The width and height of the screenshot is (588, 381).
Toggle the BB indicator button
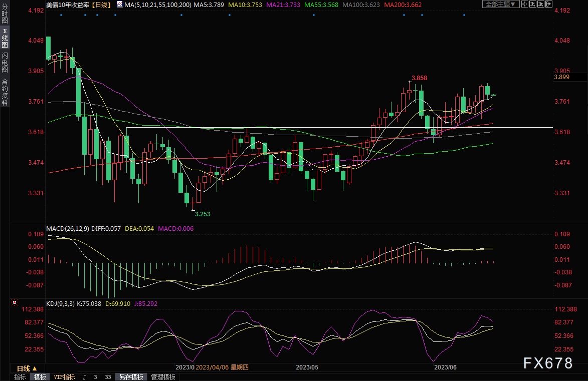[108, 377]
